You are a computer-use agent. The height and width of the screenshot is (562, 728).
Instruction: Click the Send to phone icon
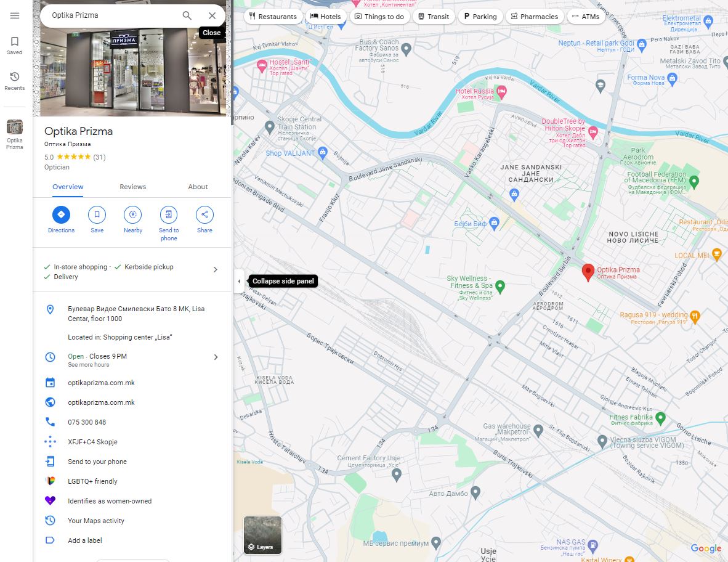click(x=169, y=214)
